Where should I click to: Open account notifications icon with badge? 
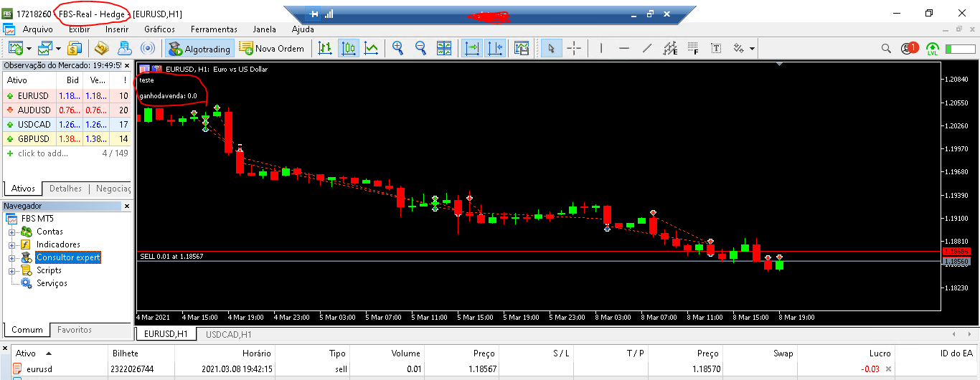(910, 48)
